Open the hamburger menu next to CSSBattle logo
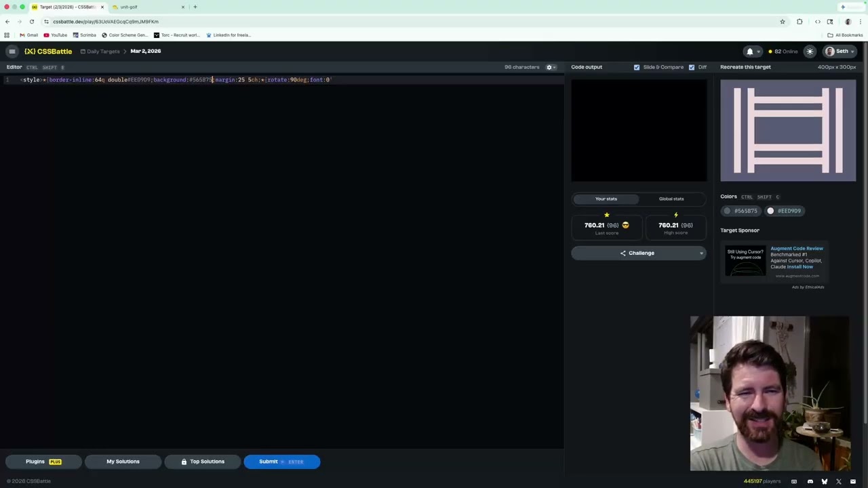 pos(12,52)
